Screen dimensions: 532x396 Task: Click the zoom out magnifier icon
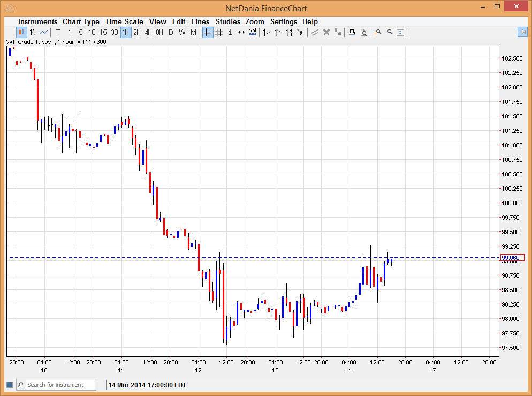389,32
